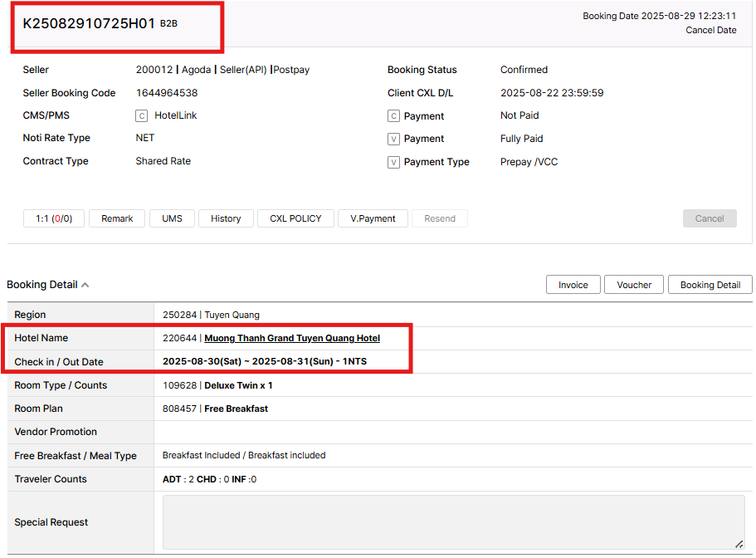Click the V badge beside Payment Type
Viewport: 756px width, 558px height.
[x=393, y=163]
